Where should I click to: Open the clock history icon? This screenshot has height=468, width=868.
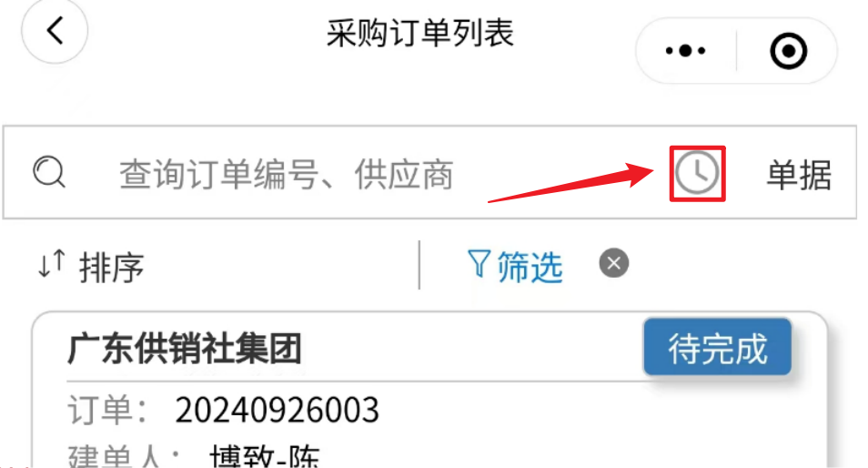coord(697,173)
